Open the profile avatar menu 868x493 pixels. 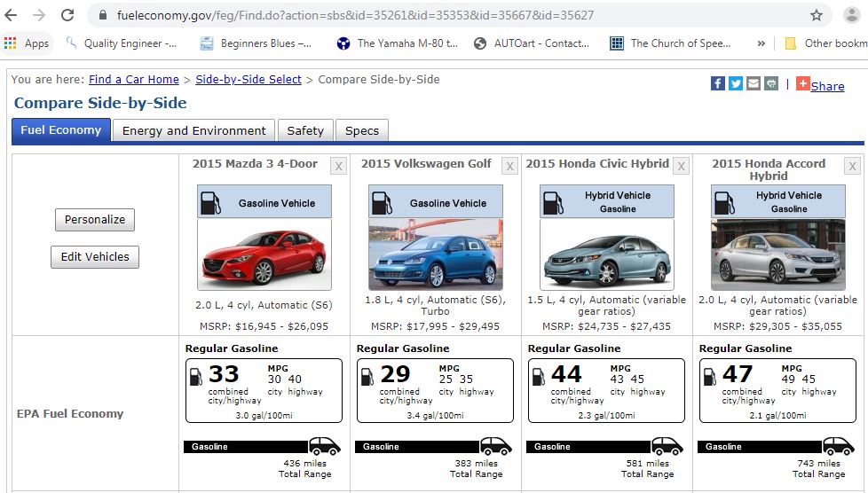(x=851, y=15)
